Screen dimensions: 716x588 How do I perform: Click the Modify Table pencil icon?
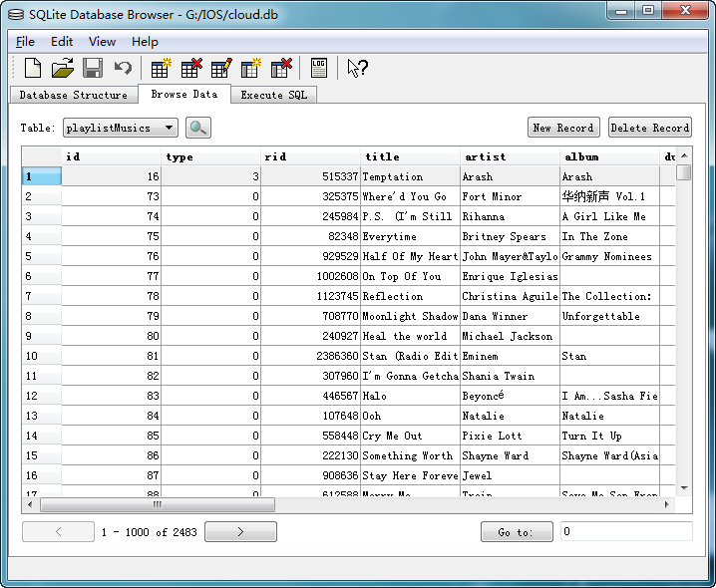point(220,68)
